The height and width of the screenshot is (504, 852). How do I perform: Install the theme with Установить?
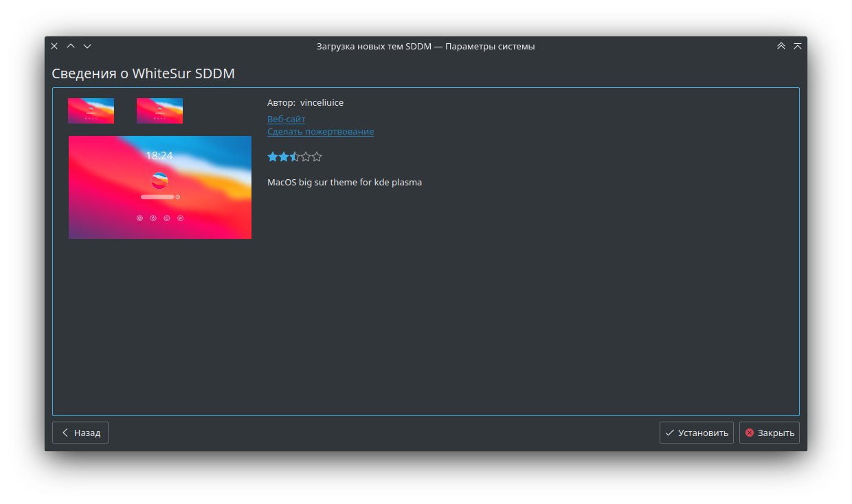[x=697, y=433]
